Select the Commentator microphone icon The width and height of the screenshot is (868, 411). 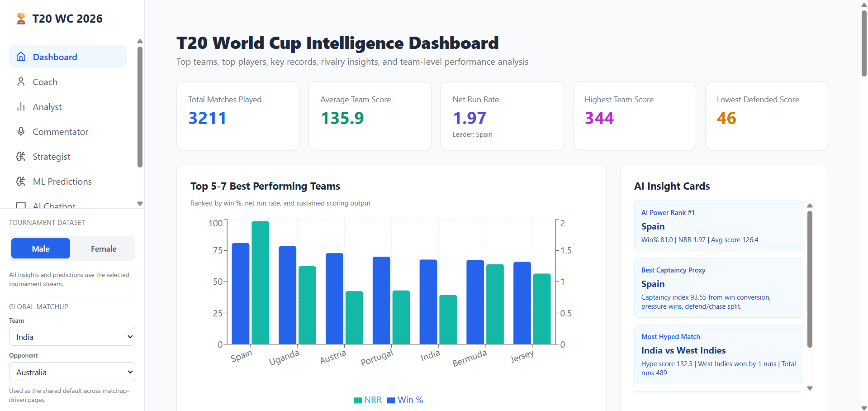click(21, 131)
